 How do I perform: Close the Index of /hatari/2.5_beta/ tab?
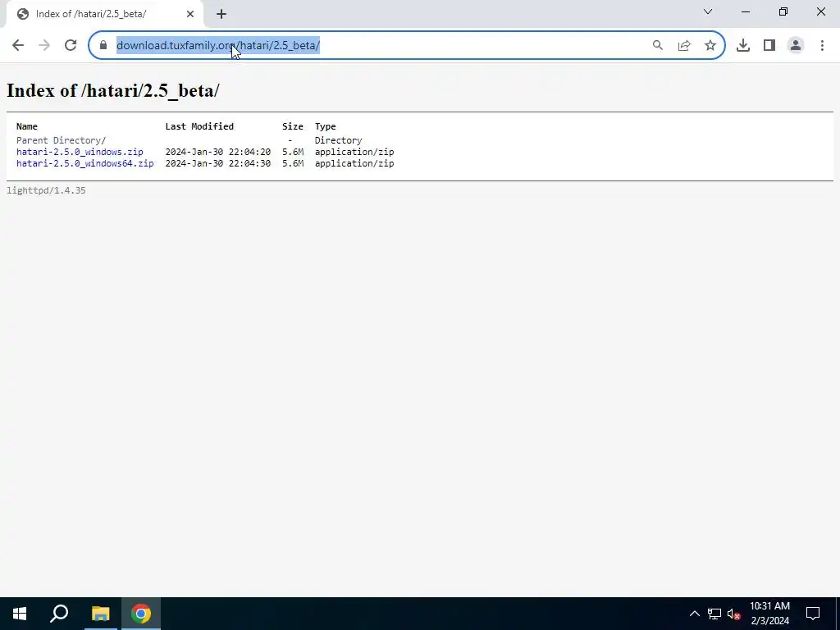tap(190, 14)
